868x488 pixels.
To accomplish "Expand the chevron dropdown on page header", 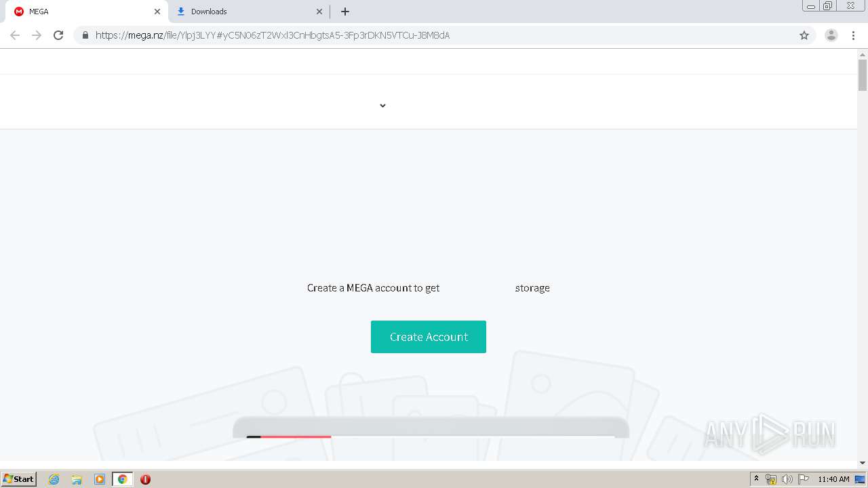I will point(382,106).
